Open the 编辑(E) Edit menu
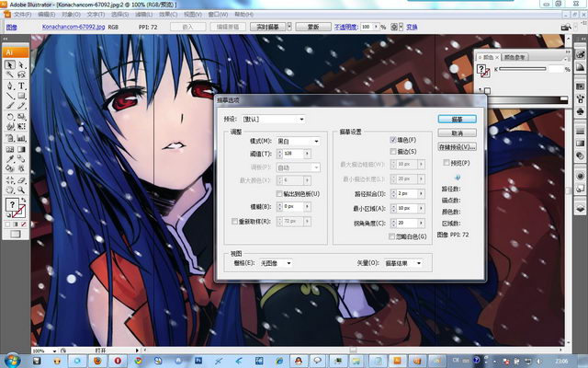The image size is (588, 368). 47,15
